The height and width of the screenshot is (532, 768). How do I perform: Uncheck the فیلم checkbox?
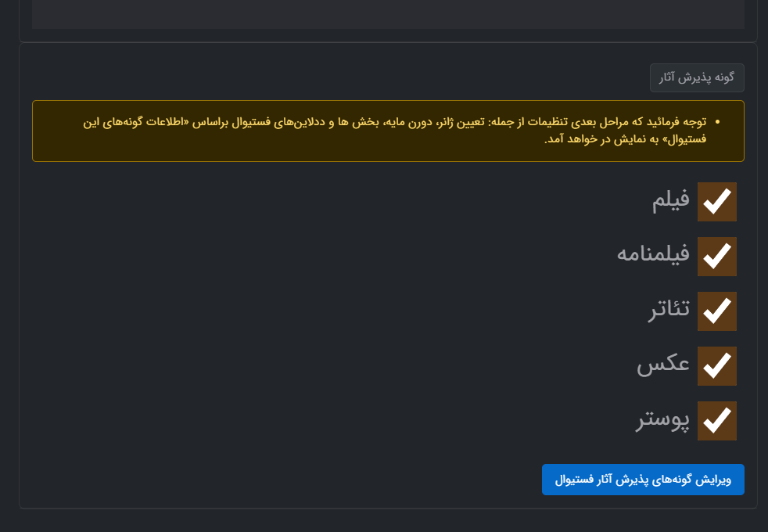[716, 202]
